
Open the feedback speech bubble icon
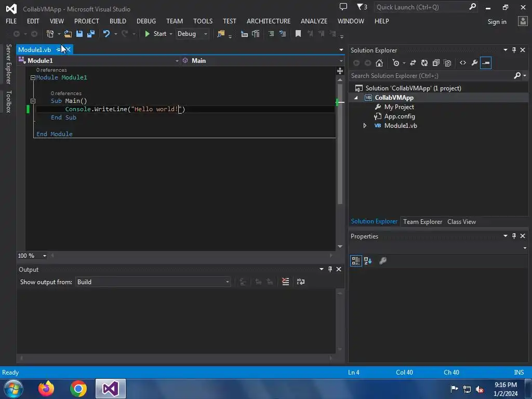pos(343,7)
